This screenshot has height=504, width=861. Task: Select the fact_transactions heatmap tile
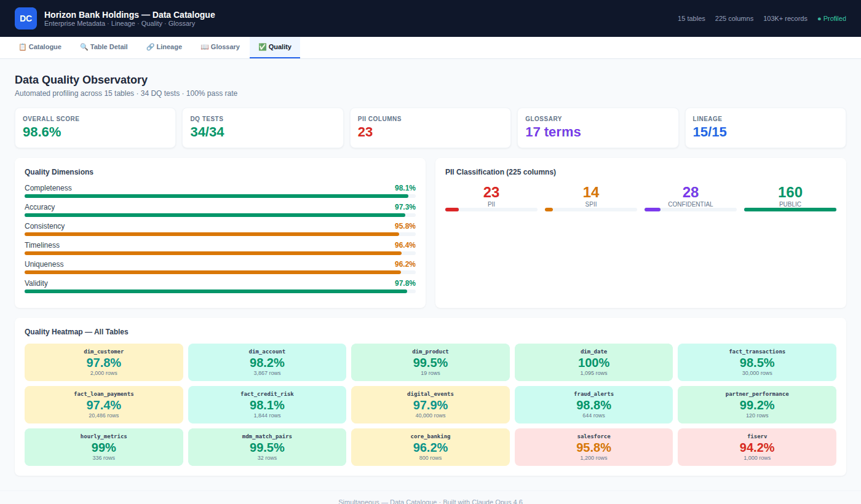(756, 362)
